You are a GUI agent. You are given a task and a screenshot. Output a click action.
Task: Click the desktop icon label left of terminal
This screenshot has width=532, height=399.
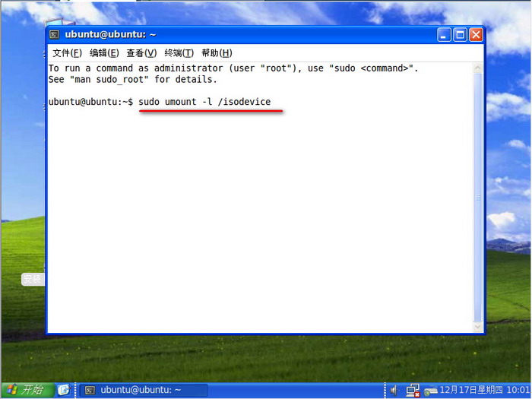coord(33,279)
